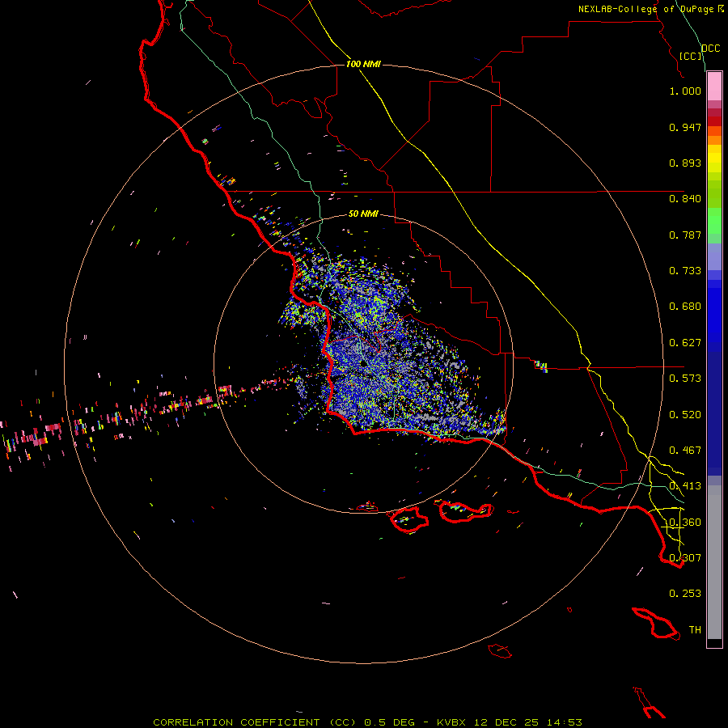The width and height of the screenshot is (728, 728).
Task: Click the 'DCC' label above the color bar
Action: (x=711, y=49)
